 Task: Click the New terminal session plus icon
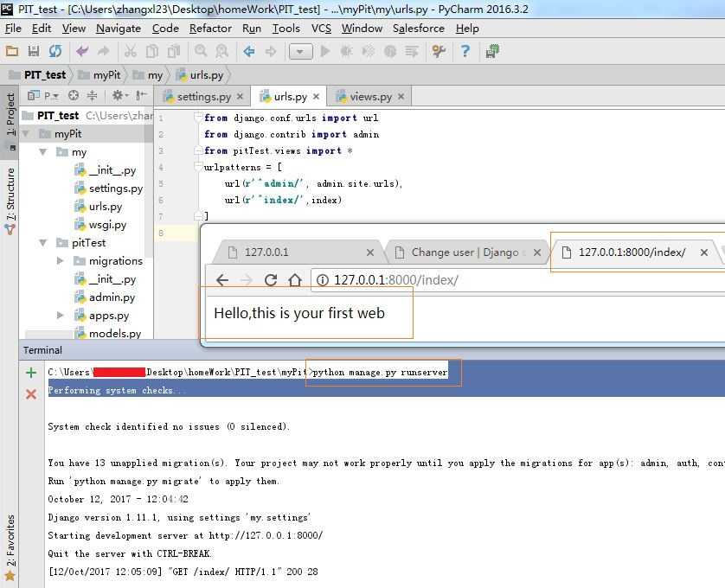31,373
